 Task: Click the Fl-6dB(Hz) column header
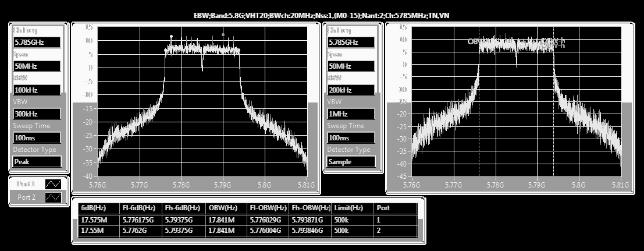(x=141, y=208)
